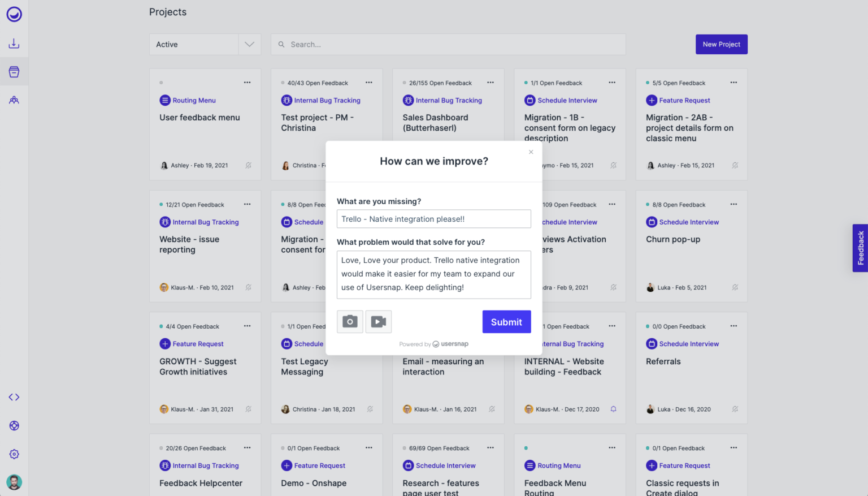
Task: Open the Feedback tab on right edge
Action: click(860, 248)
